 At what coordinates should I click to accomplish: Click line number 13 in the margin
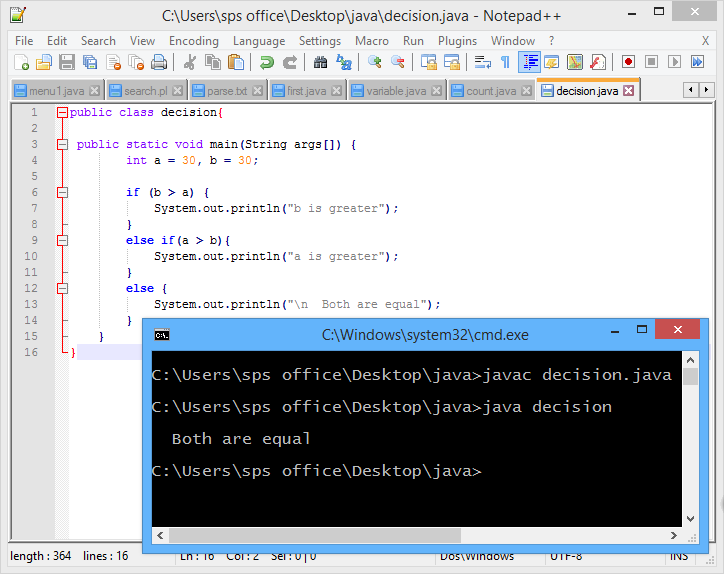pos(31,304)
